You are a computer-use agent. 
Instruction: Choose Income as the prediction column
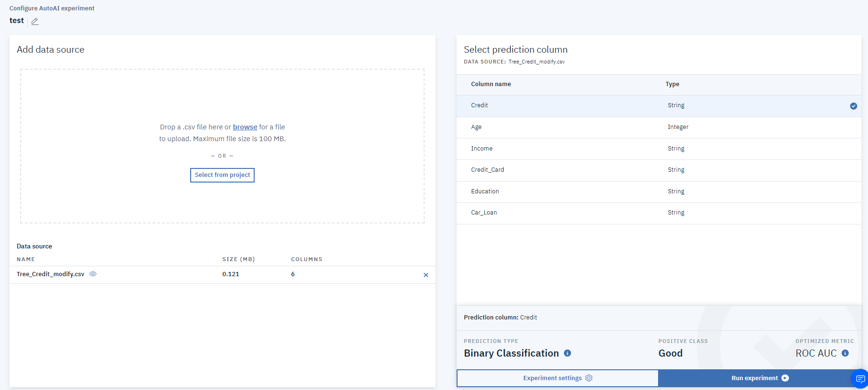482,149
